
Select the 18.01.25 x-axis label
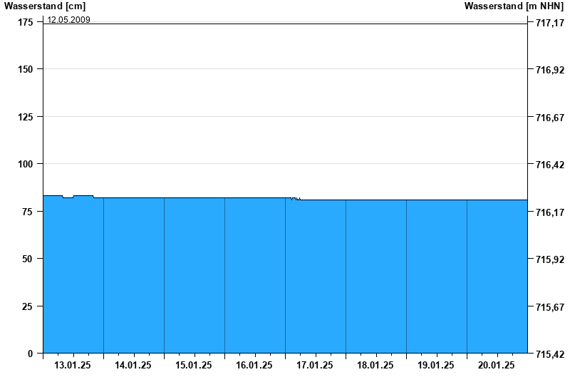click(375, 365)
